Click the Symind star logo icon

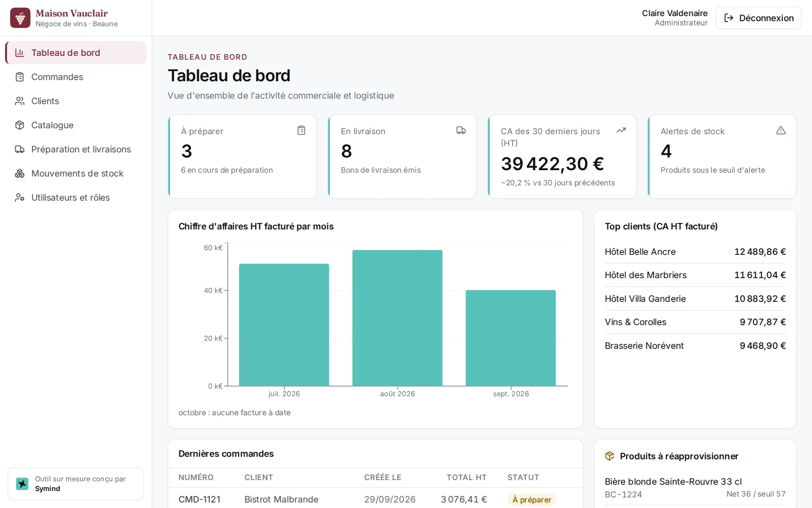coord(22,483)
